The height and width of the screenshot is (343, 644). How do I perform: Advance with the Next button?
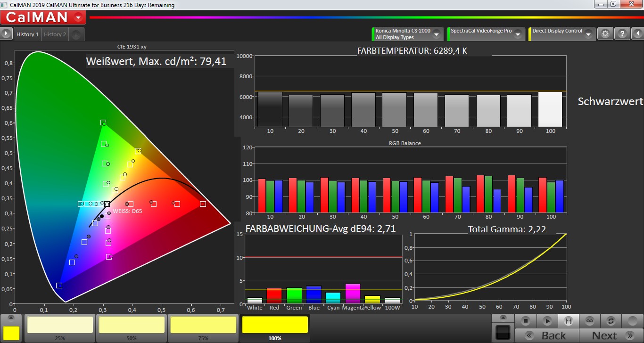611,335
